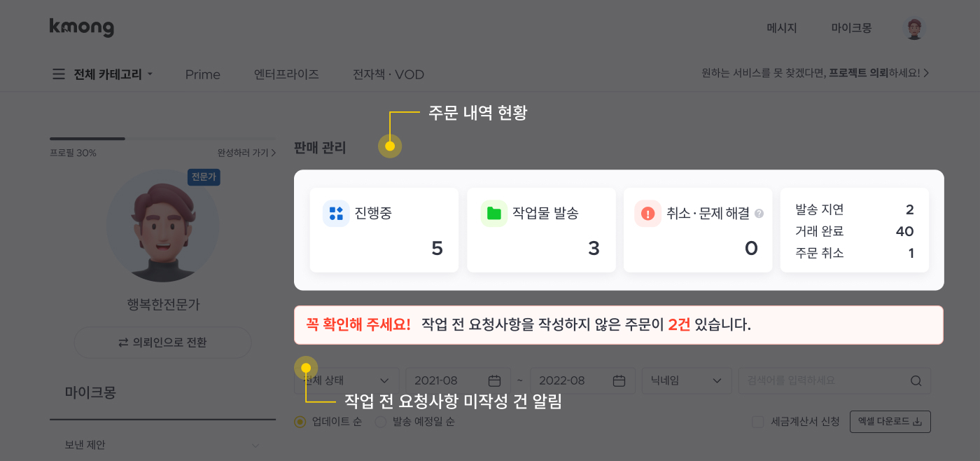
Task: Click the help question mark beside 취소·문제 해결
Action: (x=759, y=214)
